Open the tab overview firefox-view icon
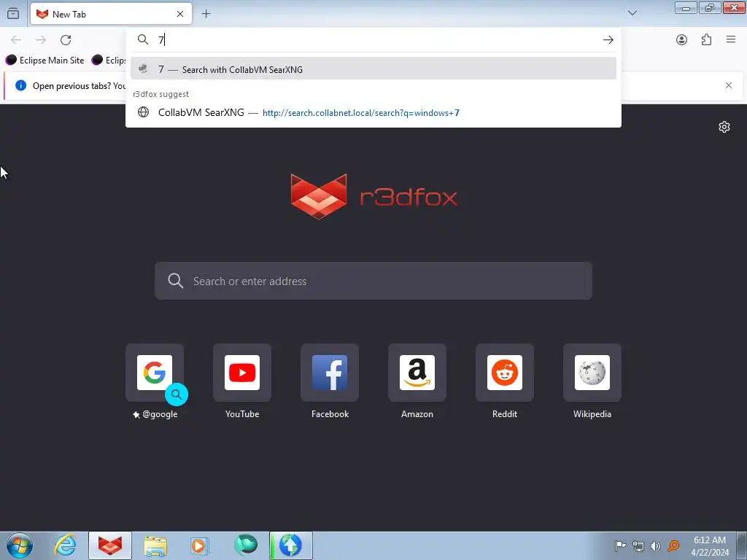 13,13
